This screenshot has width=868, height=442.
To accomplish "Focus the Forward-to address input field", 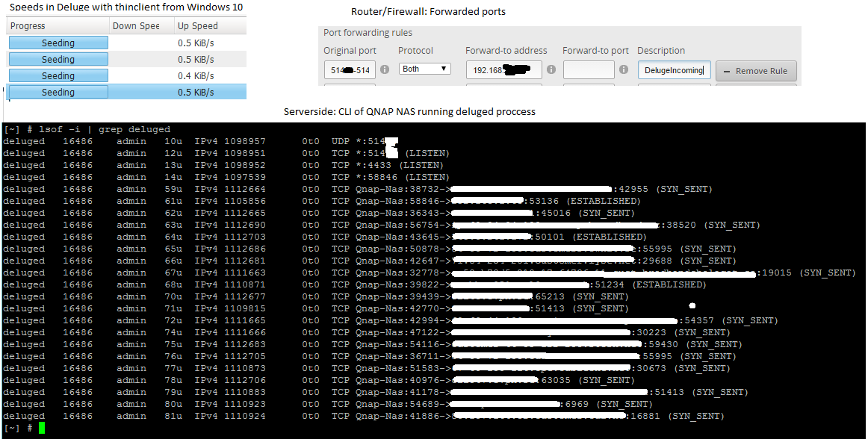I will pyautogui.click(x=503, y=70).
